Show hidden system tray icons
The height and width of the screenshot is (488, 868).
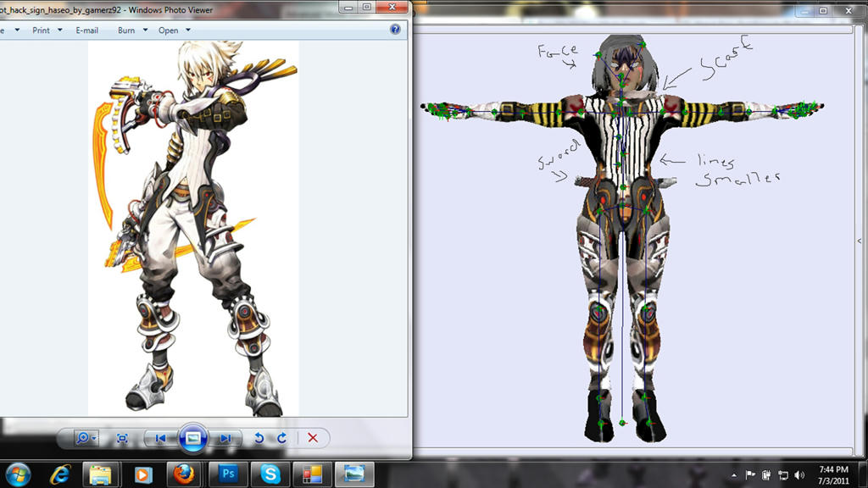click(x=734, y=474)
